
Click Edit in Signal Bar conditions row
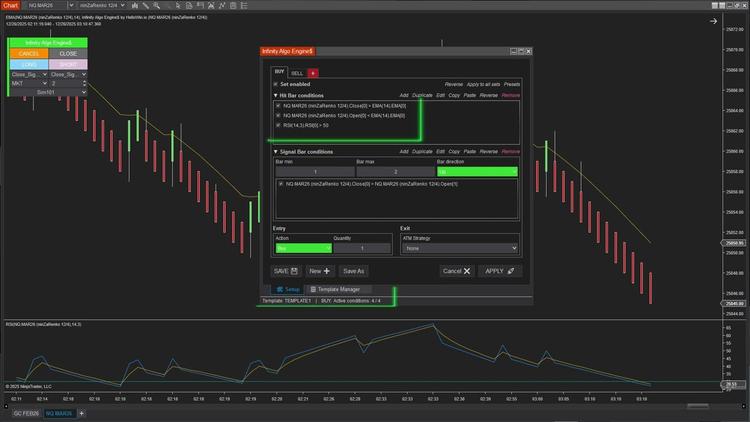440,152
